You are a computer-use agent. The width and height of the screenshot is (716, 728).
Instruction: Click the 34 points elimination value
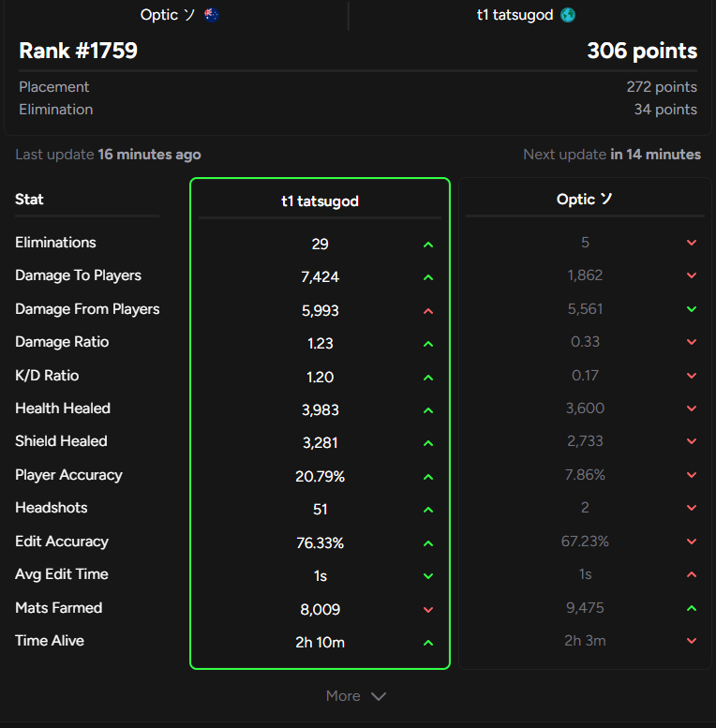[665, 109]
